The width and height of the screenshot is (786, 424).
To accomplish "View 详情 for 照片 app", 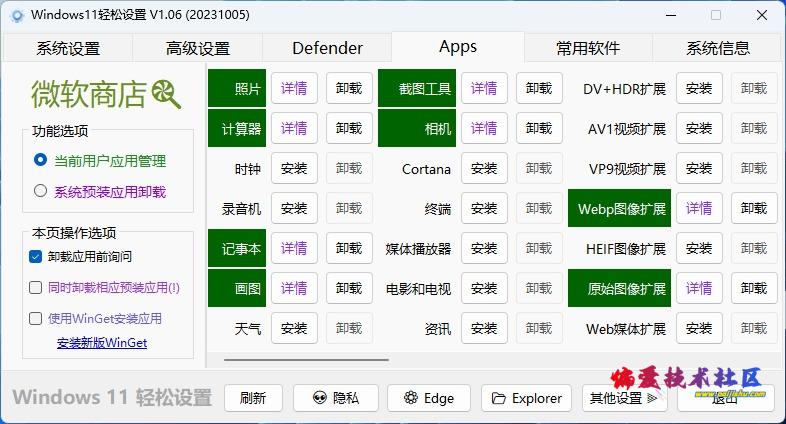I will [x=294, y=88].
